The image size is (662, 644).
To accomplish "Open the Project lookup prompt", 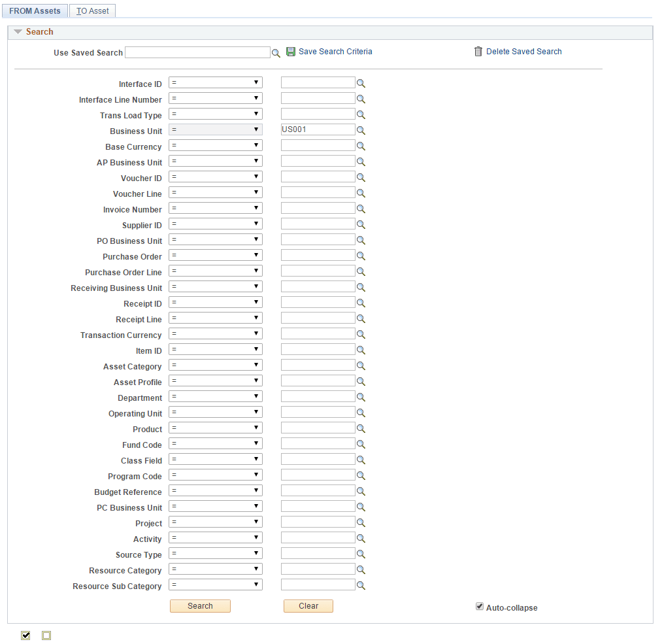I will [361, 522].
